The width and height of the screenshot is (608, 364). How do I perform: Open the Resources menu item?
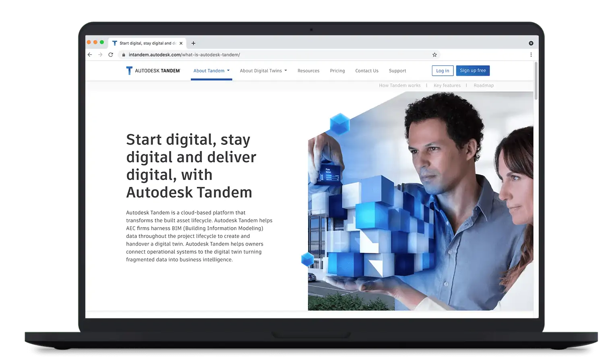(308, 70)
